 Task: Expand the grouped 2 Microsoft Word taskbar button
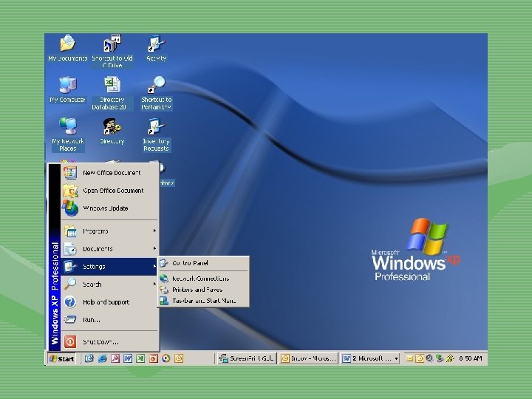370,358
